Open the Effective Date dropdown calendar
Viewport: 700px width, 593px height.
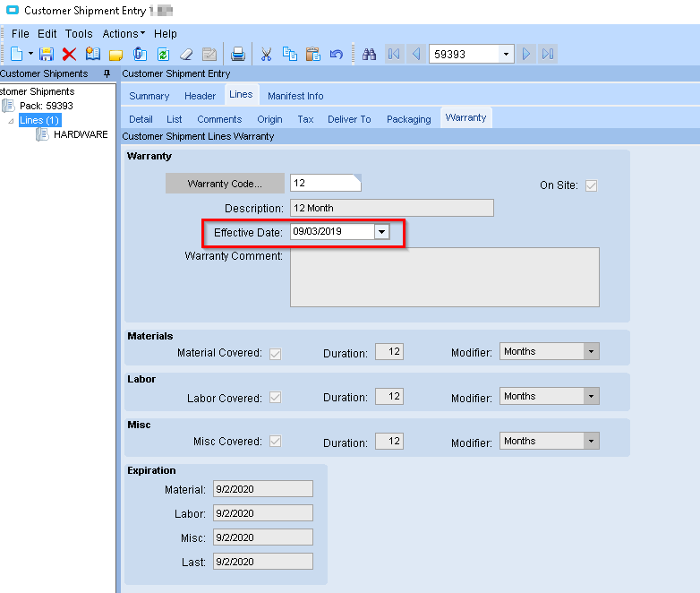381,232
